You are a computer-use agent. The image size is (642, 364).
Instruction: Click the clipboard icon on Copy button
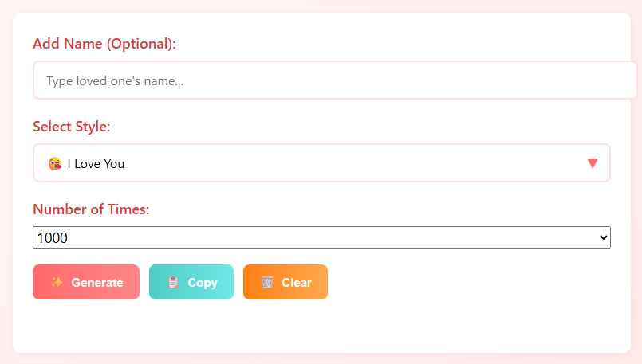tap(173, 282)
